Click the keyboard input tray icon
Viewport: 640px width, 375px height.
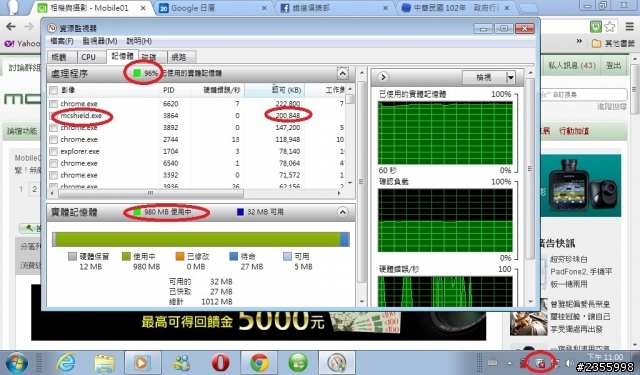[493, 362]
